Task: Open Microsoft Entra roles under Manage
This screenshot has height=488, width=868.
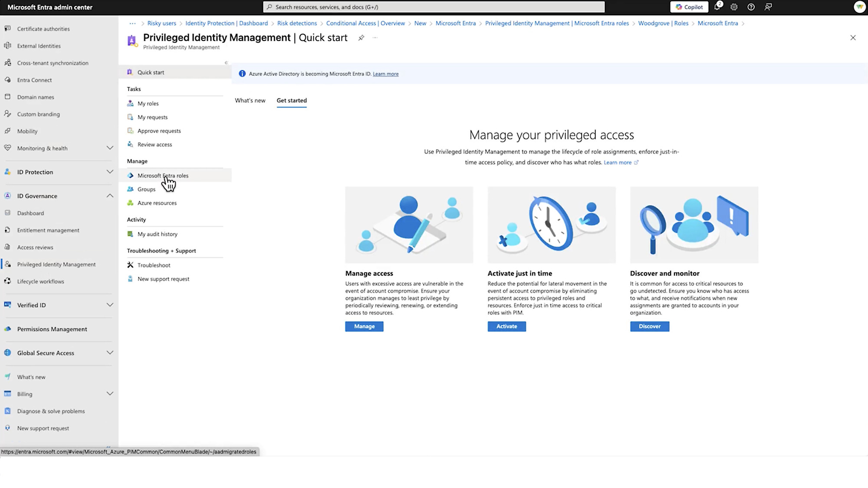Action: (x=175, y=176)
